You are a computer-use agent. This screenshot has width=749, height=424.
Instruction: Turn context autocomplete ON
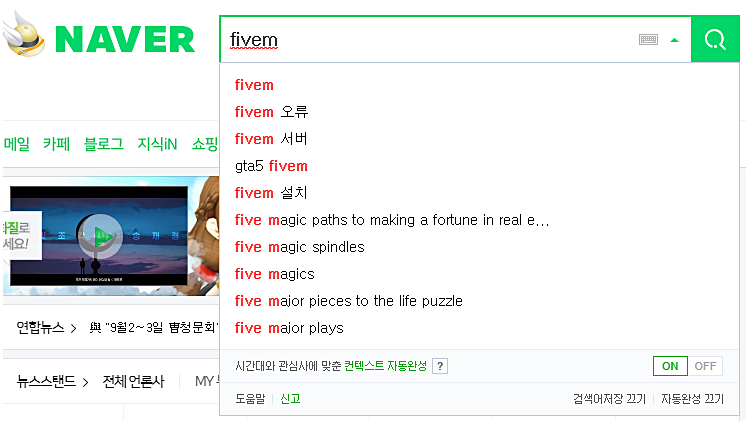pyautogui.click(x=670, y=366)
